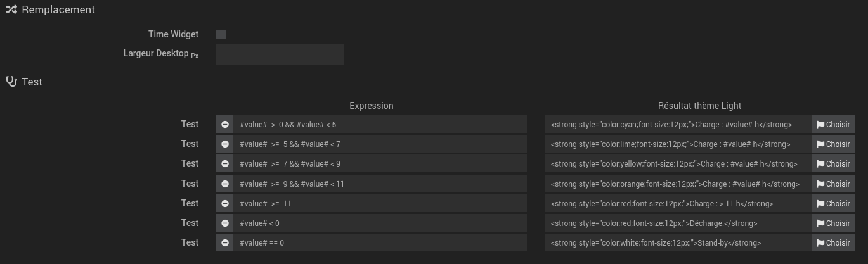Screen dimensions: 868x264
Task: Remove the '#value# >= 9 && #value# < 11' test row
Action: point(225,184)
